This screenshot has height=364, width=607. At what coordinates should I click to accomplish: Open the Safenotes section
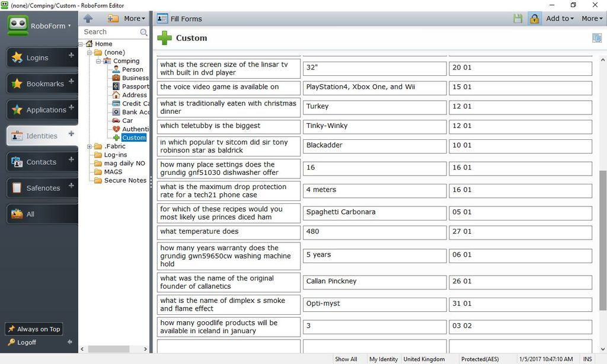42,188
